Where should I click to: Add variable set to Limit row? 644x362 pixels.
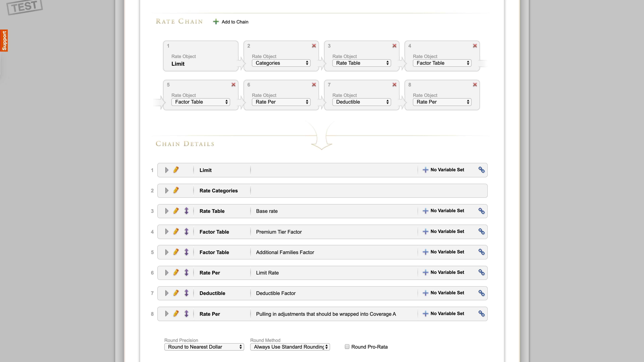point(443,170)
